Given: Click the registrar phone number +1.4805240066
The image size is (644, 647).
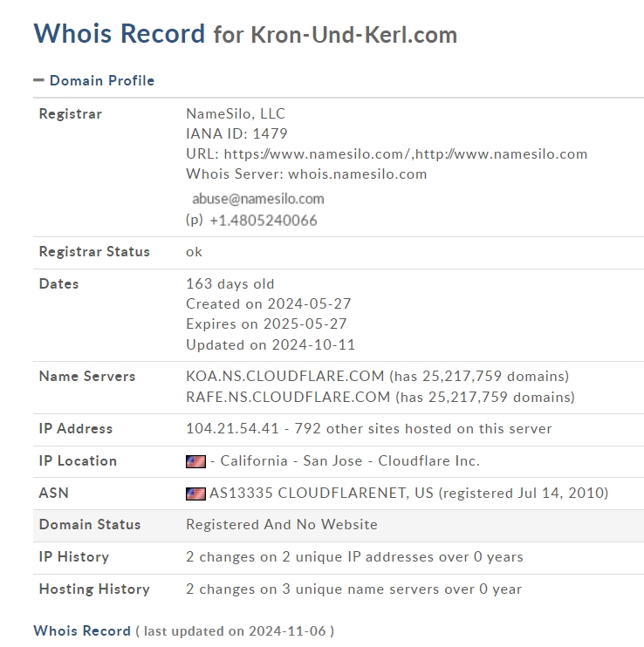Looking at the screenshot, I should point(264,220).
